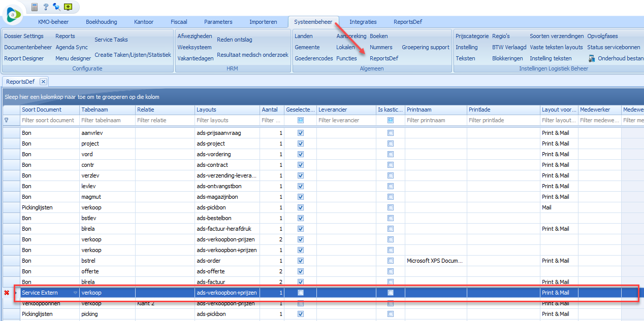Toggle Is kasticket checkbox for ads-prijsaanvraag row
This screenshot has height=321, width=644.
click(x=391, y=133)
